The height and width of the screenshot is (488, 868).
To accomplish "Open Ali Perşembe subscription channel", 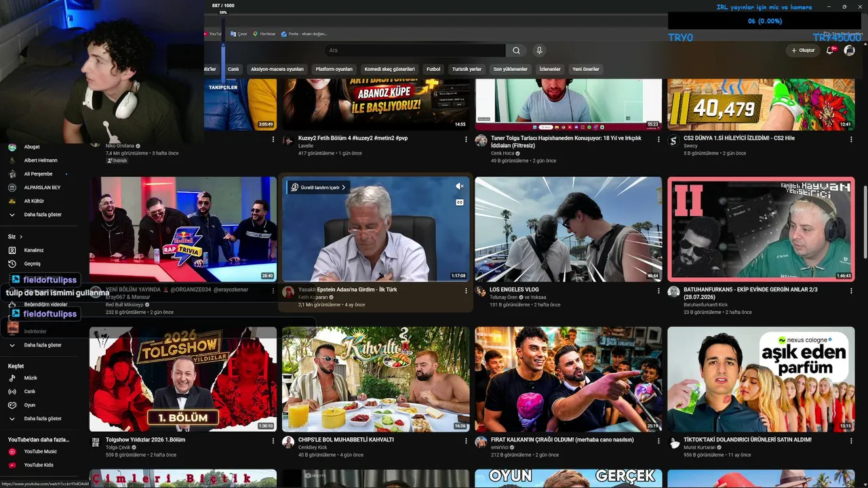I will [38, 174].
